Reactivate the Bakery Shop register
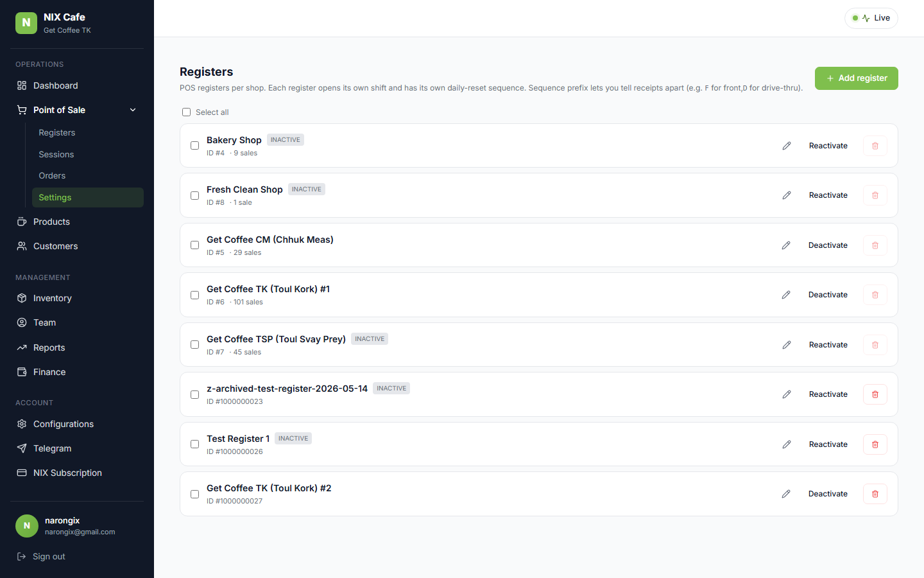 pyautogui.click(x=828, y=146)
